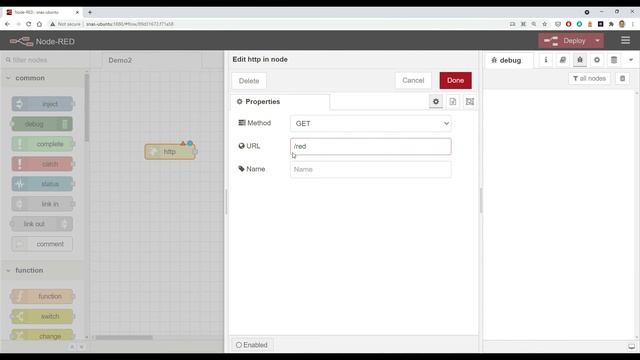Reload the browser page
The height and width of the screenshot is (360, 640).
pos(29,24)
